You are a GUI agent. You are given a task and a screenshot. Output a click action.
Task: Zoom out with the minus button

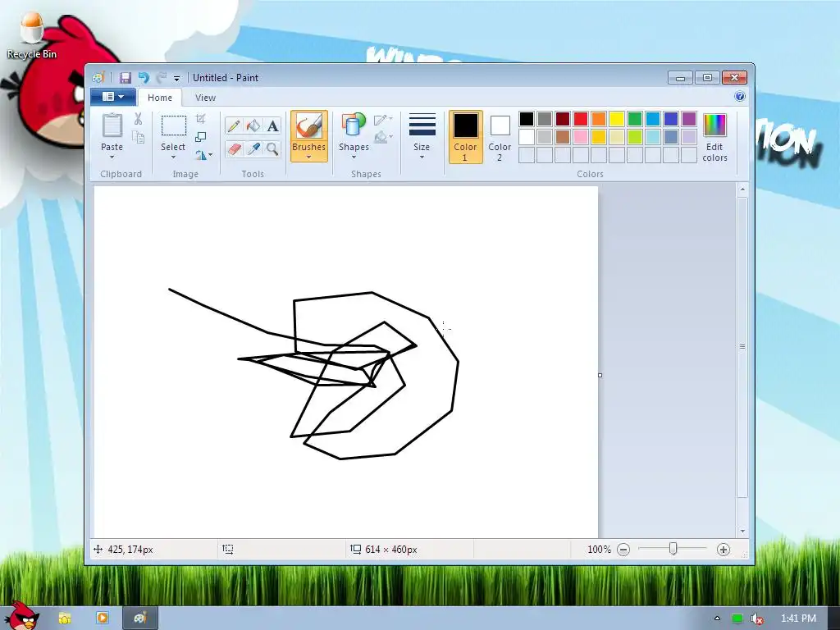[x=623, y=550]
